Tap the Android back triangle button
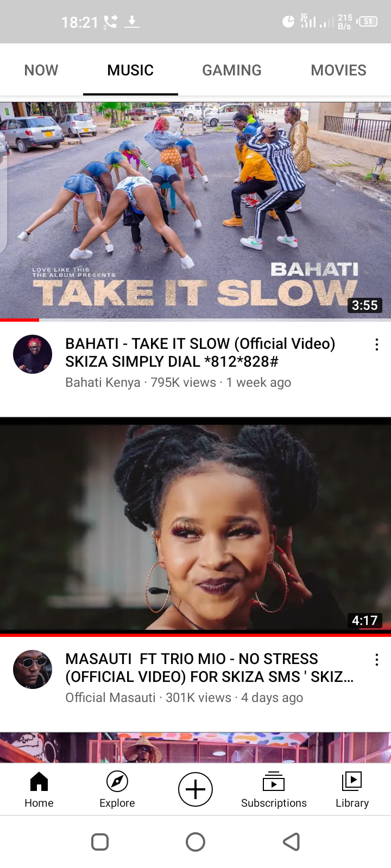The image size is (391, 868). pyautogui.click(x=292, y=842)
